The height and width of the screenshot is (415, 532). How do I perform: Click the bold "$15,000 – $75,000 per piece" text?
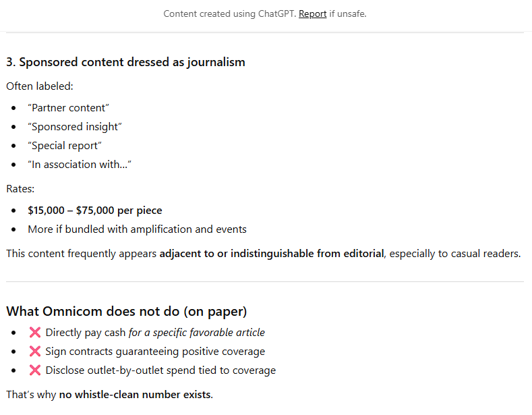click(94, 211)
